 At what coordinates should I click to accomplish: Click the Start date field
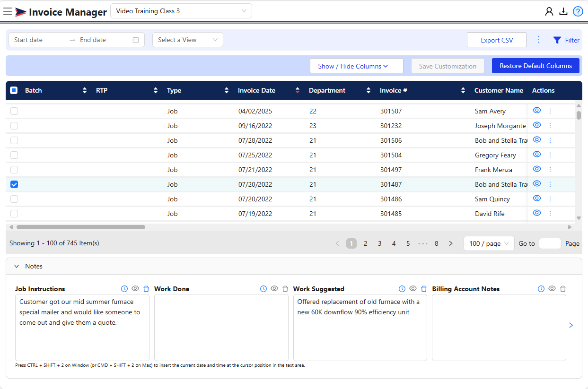pyautogui.click(x=39, y=40)
